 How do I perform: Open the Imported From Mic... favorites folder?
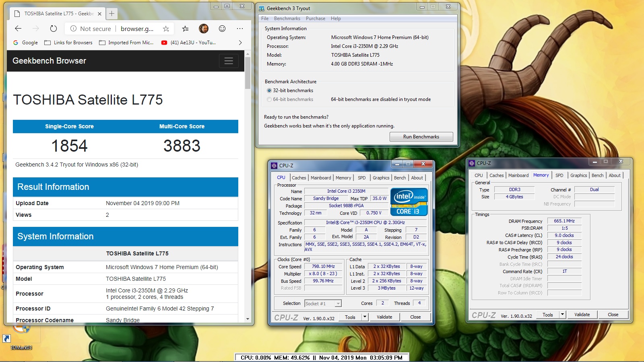[126, 43]
